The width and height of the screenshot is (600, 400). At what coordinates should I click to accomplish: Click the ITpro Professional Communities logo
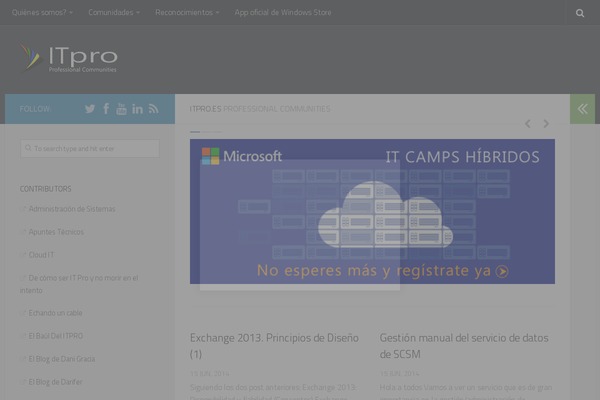(69, 58)
